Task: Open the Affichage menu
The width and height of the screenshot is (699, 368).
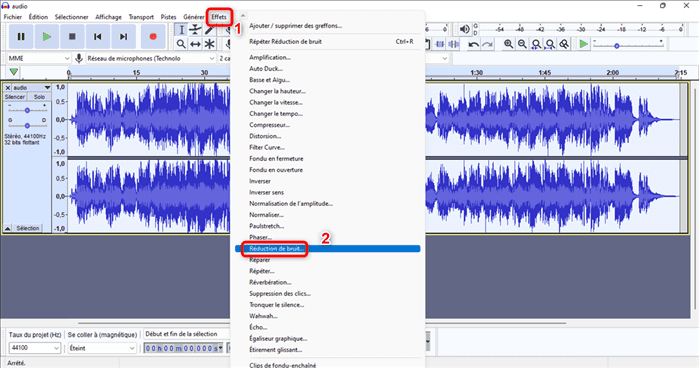Action: (108, 17)
